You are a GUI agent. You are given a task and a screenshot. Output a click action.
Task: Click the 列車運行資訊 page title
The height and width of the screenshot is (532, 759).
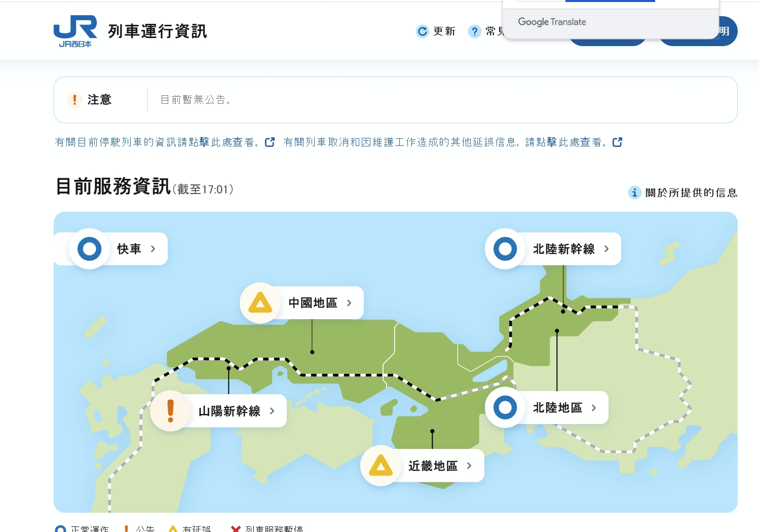click(x=158, y=31)
